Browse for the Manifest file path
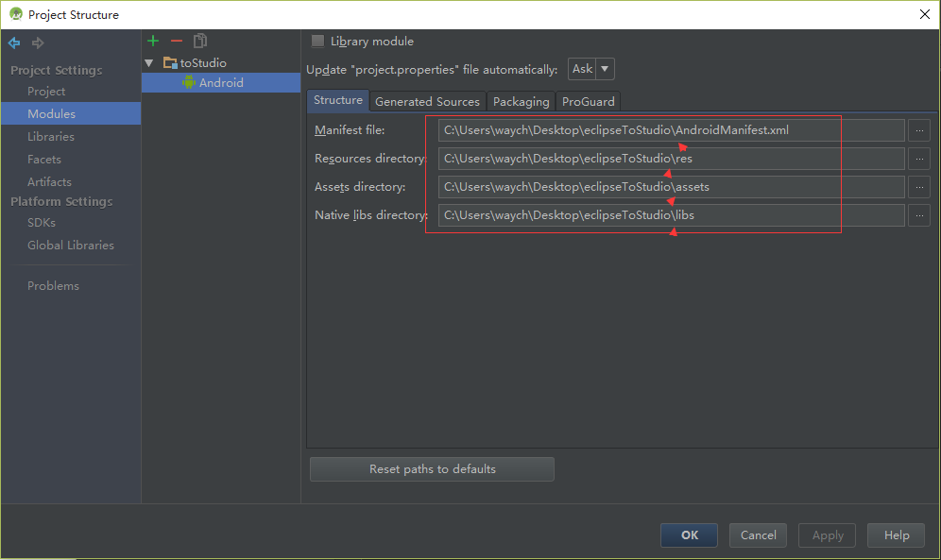The width and height of the screenshot is (941, 560). (918, 130)
